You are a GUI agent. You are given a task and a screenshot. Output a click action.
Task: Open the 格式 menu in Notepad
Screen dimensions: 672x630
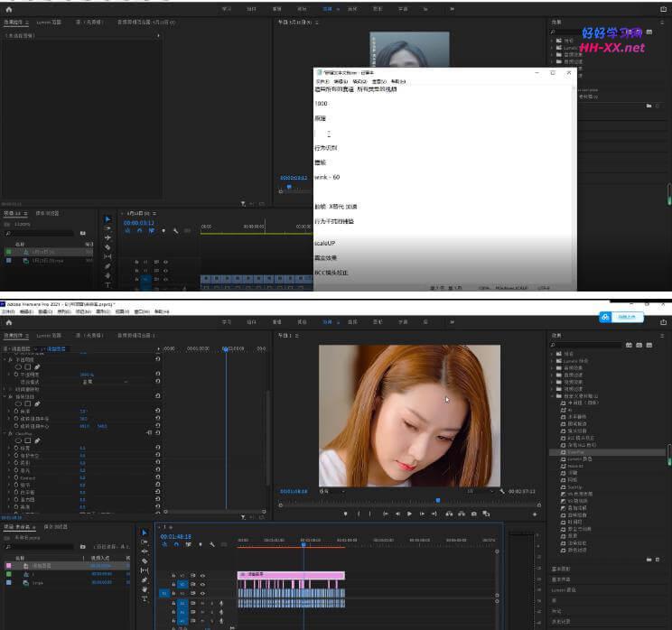[360, 81]
